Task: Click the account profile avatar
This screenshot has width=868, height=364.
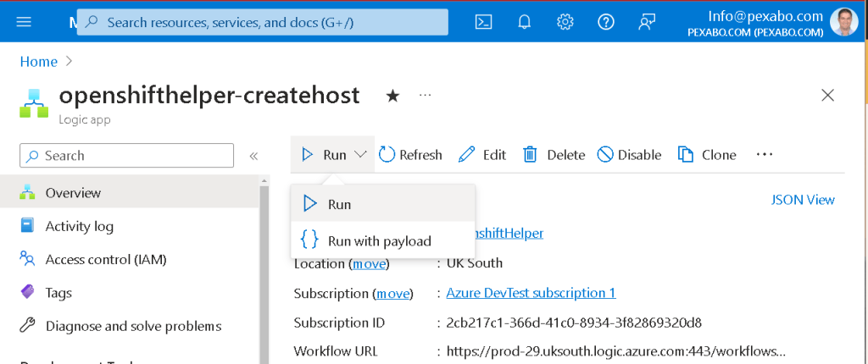Action: [843, 22]
